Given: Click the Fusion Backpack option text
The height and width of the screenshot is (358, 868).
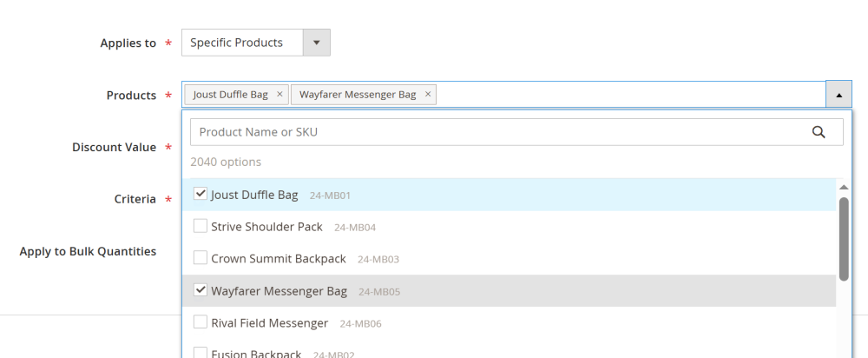Looking at the screenshot, I should coord(256,354).
